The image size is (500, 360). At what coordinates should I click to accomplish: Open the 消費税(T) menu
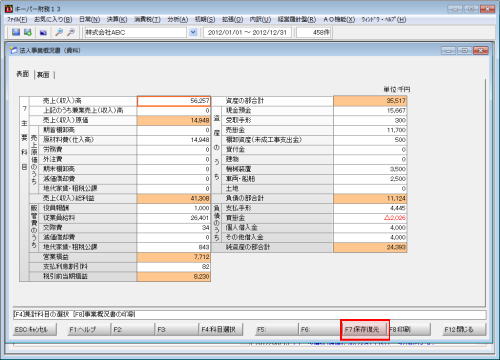[147, 19]
